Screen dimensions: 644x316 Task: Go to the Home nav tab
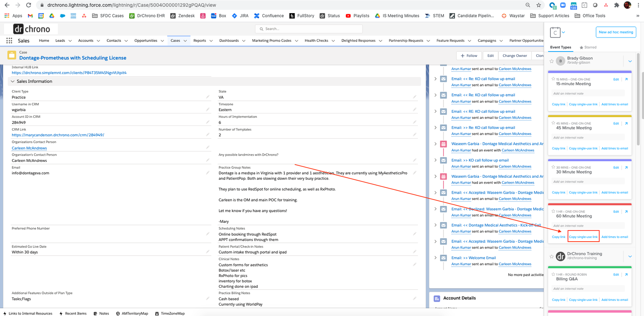[x=44, y=41]
